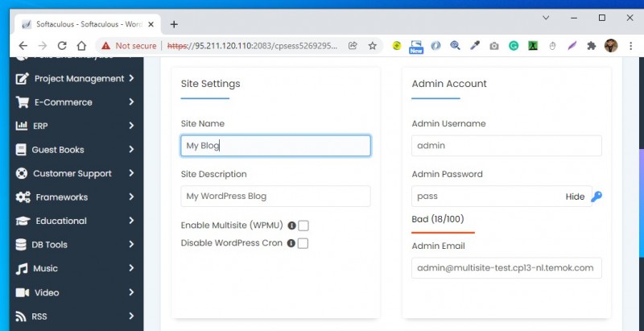Click the Not secure site warning
Viewport: 644px width, 331px height.
pos(127,46)
